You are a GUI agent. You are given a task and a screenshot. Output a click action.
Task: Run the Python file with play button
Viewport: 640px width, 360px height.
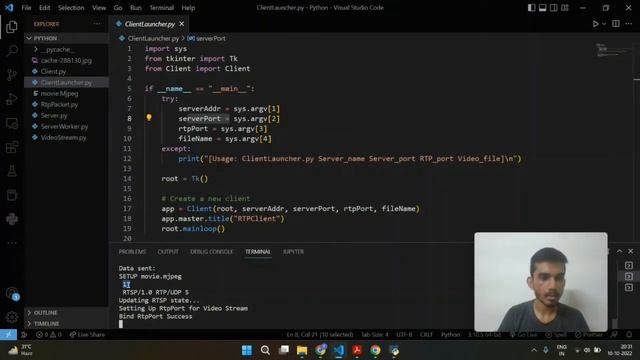click(x=596, y=24)
